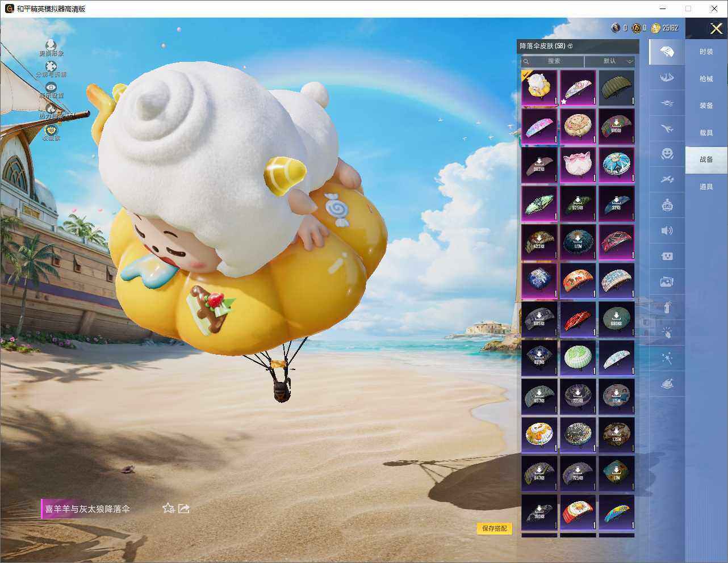Select the orange wave-patterned parachute thumbnail
The image size is (728, 563).
pyautogui.click(x=578, y=281)
